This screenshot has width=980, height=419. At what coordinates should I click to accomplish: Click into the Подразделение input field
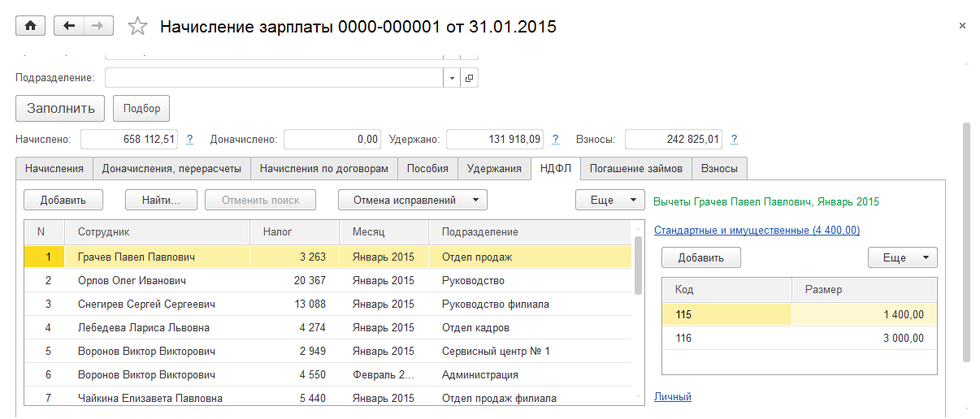pos(274,78)
